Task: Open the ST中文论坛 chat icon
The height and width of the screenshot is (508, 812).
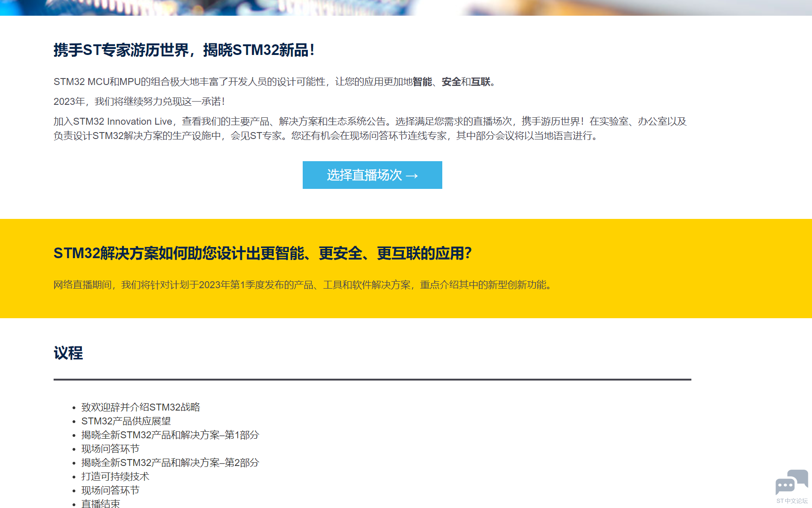Action: (x=792, y=487)
